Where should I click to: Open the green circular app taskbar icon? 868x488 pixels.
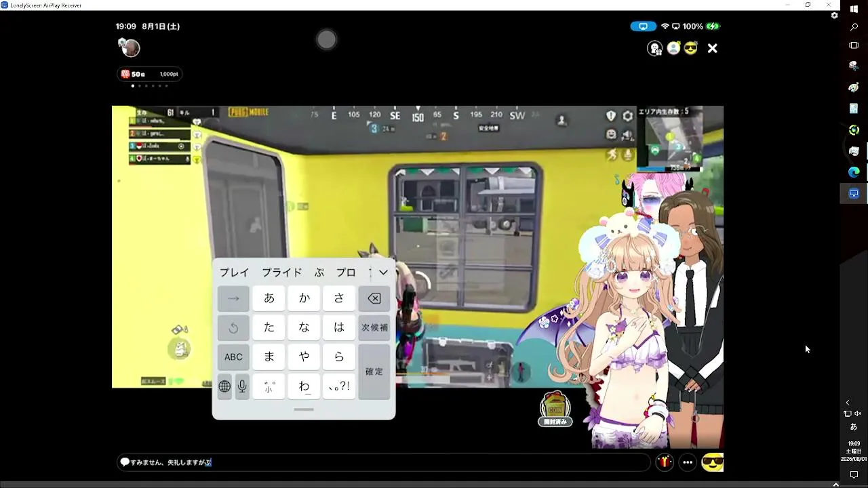pos(854,129)
